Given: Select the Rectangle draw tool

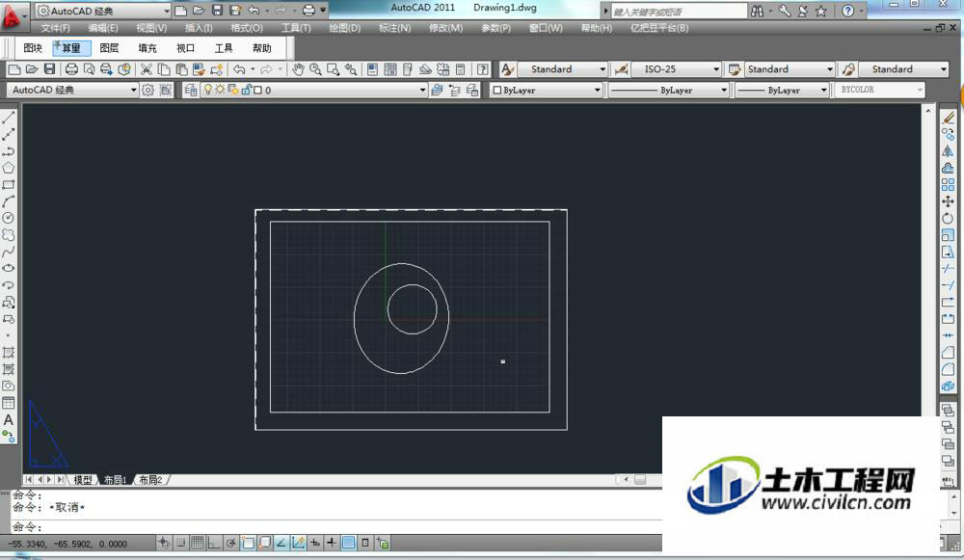Looking at the screenshot, I should [x=8, y=184].
